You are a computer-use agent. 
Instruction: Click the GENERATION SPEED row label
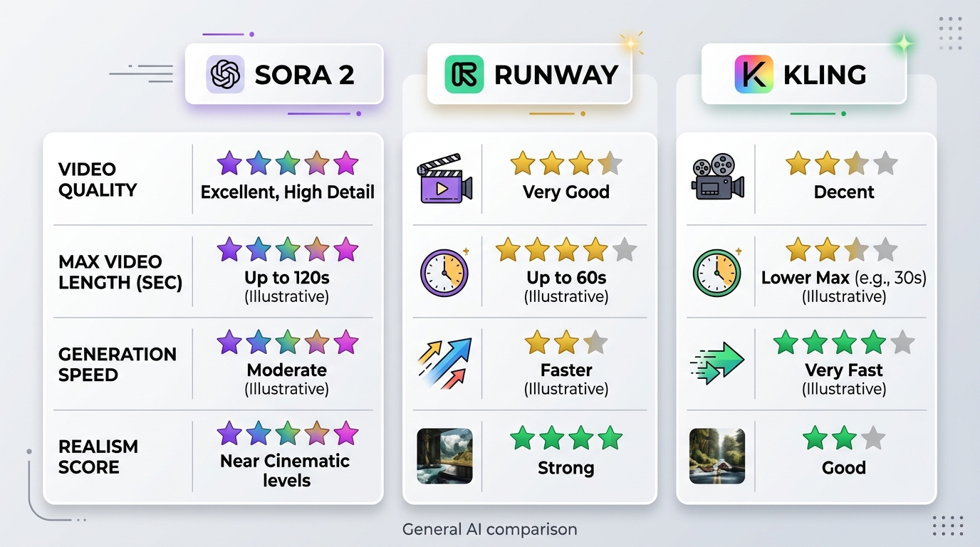(117, 364)
